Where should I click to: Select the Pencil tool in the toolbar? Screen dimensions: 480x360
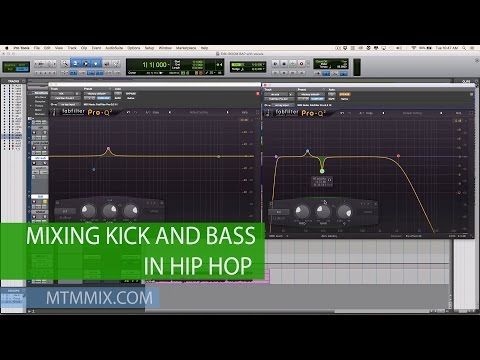pos(116,63)
